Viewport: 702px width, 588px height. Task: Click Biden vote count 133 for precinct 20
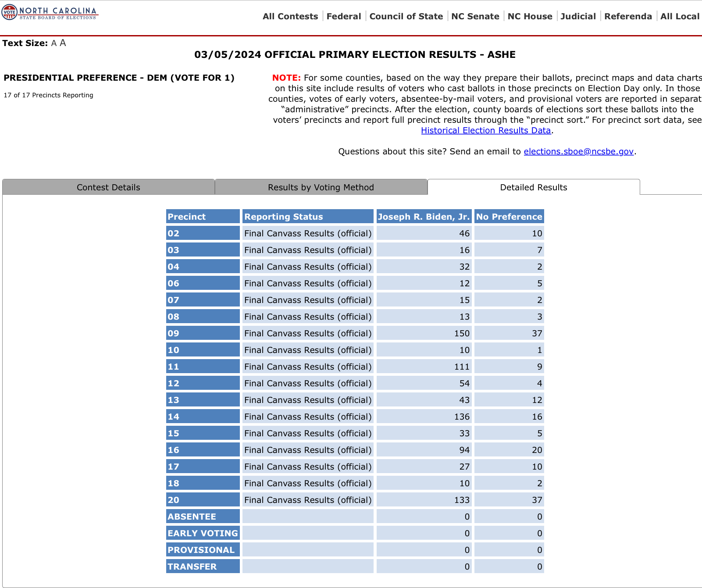424,500
